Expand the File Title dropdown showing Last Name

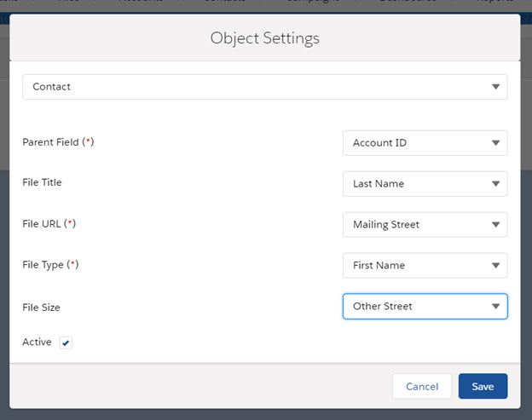tap(418, 184)
